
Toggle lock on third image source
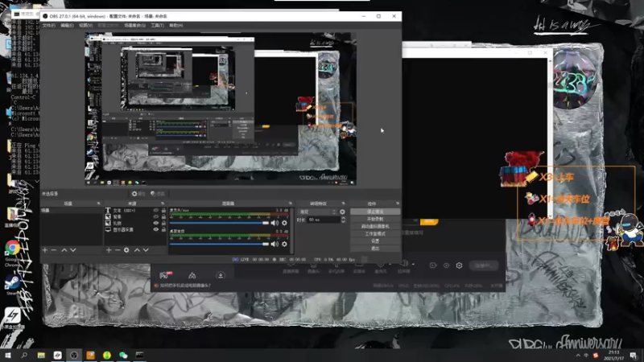(x=163, y=224)
